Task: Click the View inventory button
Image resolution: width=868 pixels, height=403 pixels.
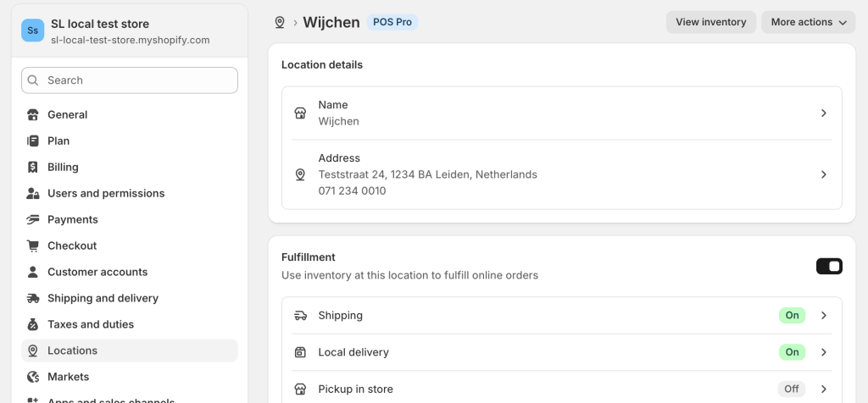Action: [x=710, y=22]
